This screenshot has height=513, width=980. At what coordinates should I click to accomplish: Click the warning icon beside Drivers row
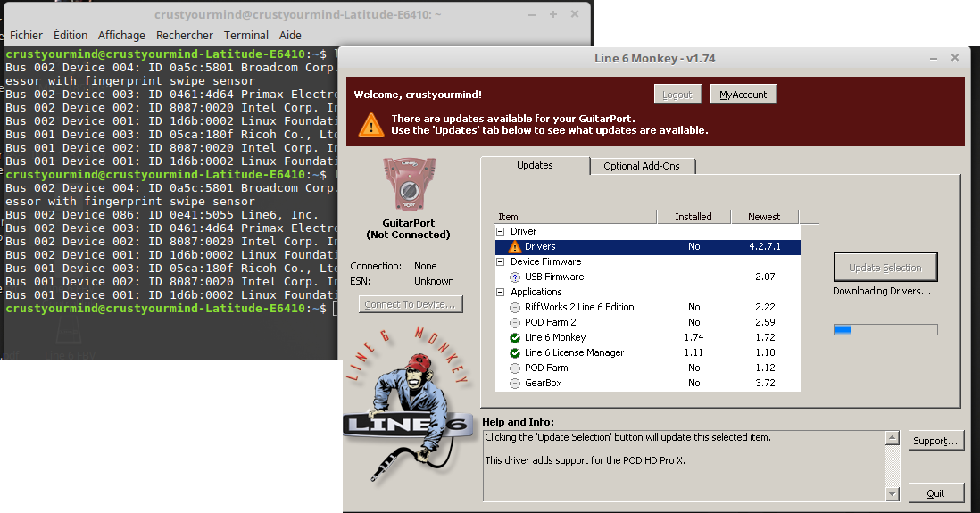tap(515, 247)
